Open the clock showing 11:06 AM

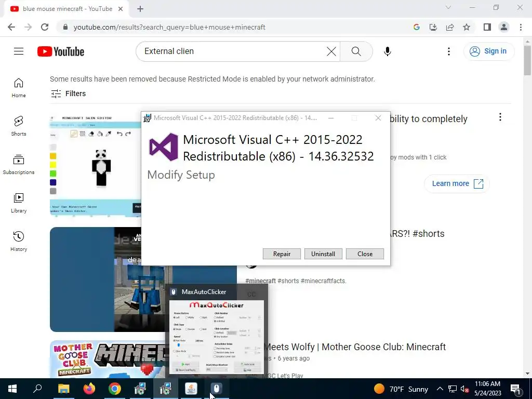487,389
